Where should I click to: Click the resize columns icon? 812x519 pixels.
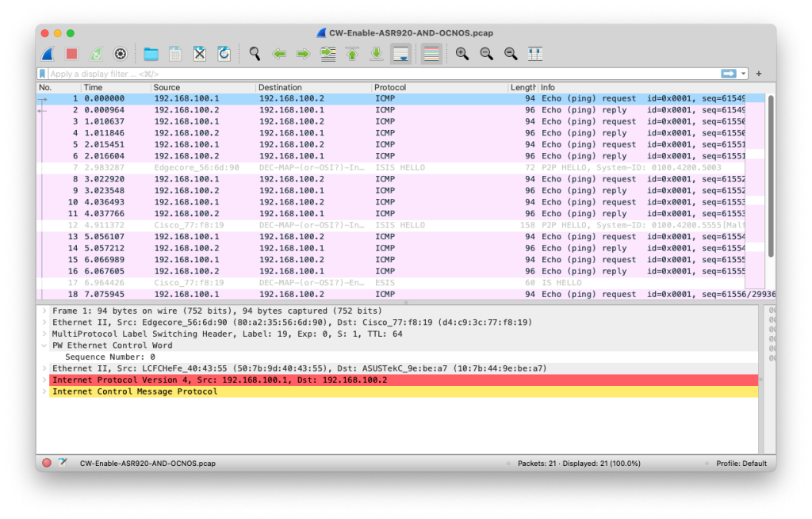[535, 54]
